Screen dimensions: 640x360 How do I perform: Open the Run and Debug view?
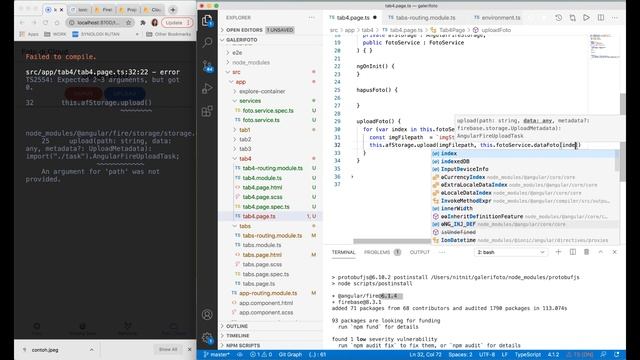coord(207,88)
